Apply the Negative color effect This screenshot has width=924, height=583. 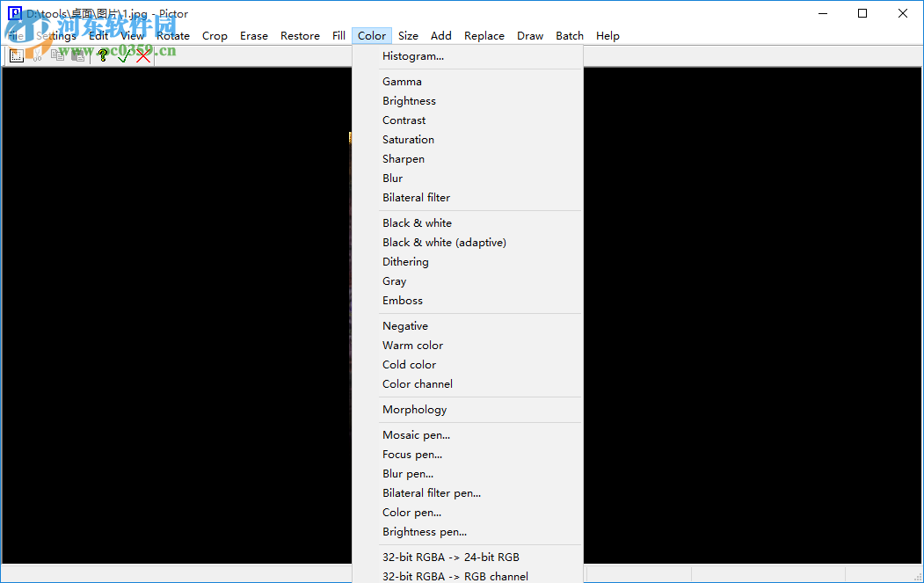(468, 326)
